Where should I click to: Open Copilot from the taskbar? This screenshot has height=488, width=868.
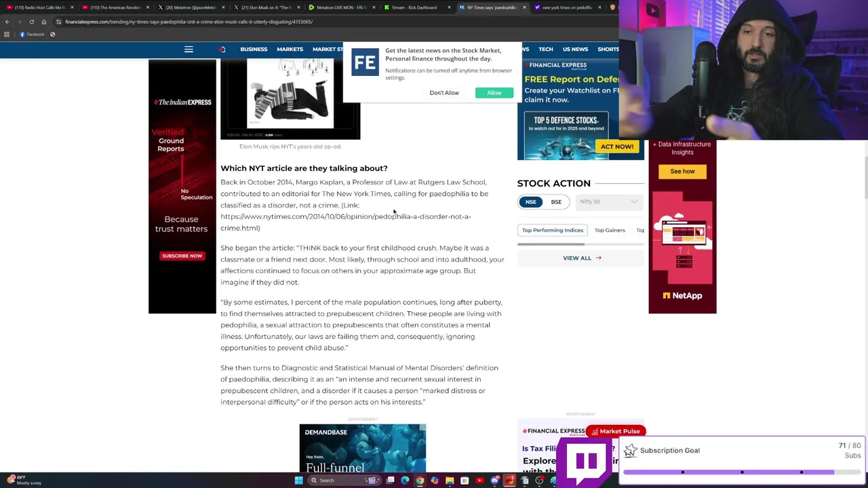435,481
